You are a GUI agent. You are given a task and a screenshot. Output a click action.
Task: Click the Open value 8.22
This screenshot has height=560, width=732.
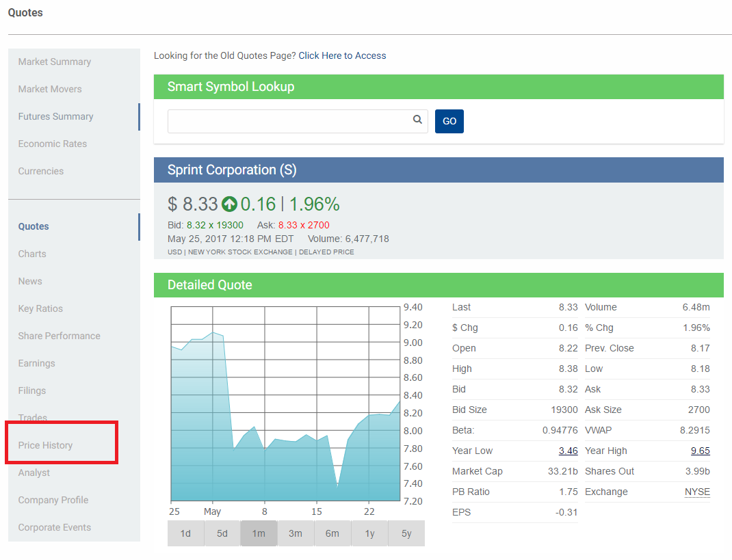(568, 348)
